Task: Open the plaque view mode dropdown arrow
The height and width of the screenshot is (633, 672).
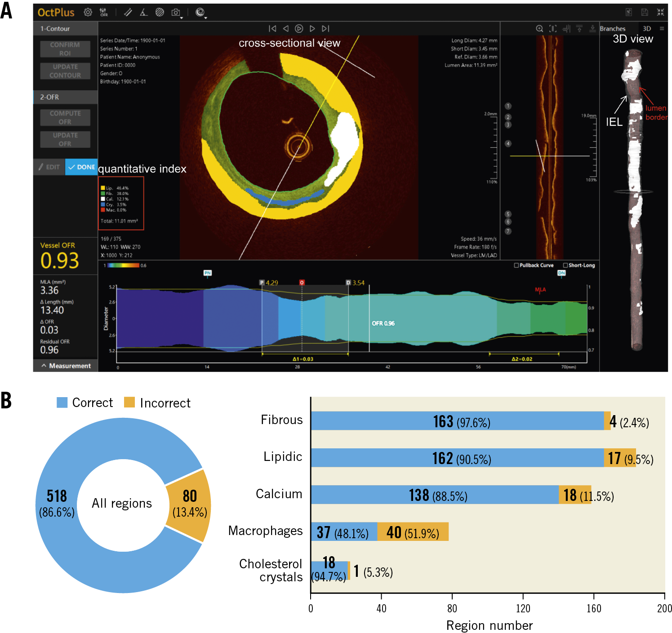Action: (205, 18)
